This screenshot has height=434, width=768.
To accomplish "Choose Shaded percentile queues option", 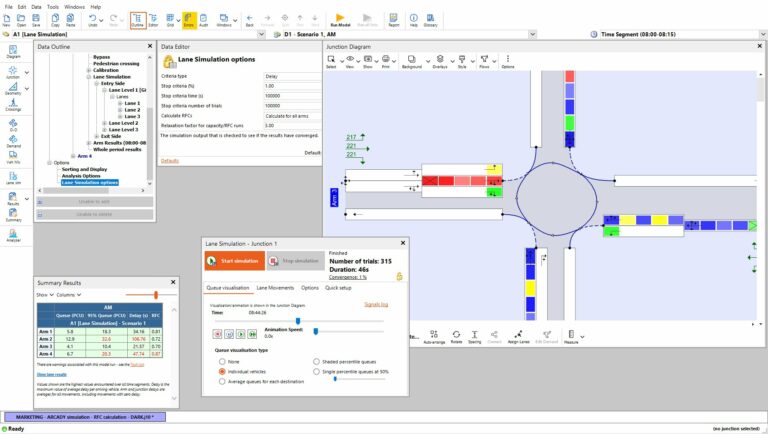I will (x=316, y=361).
